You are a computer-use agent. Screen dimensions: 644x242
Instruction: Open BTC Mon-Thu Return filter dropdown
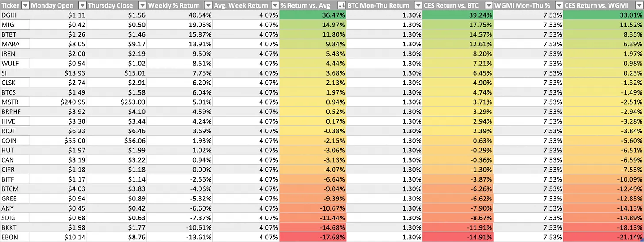pyautogui.click(x=418, y=5)
